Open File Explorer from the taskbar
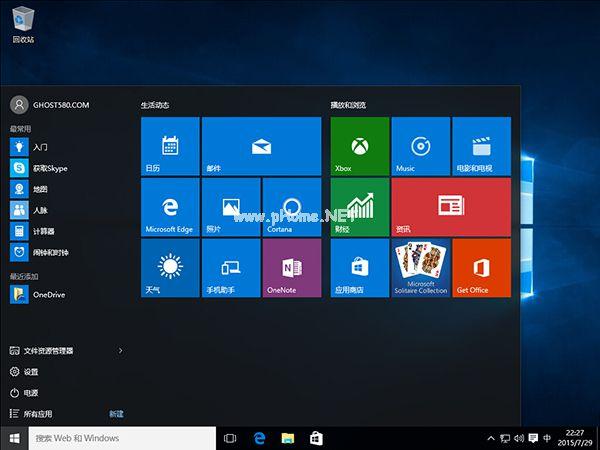 tap(288, 438)
